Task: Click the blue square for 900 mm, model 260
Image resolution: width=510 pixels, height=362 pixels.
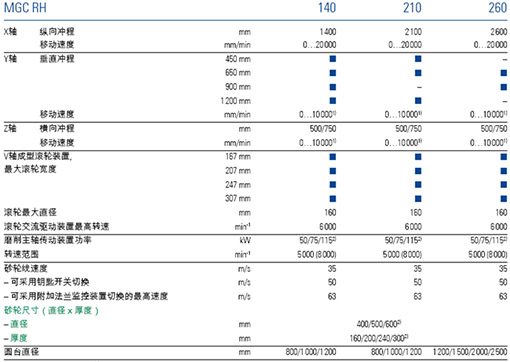Action: pos(504,87)
